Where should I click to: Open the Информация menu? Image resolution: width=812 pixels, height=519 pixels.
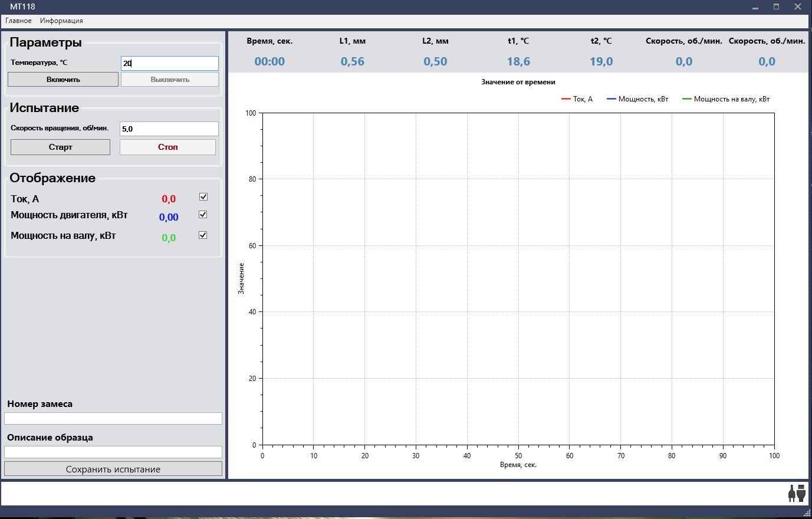click(x=61, y=21)
